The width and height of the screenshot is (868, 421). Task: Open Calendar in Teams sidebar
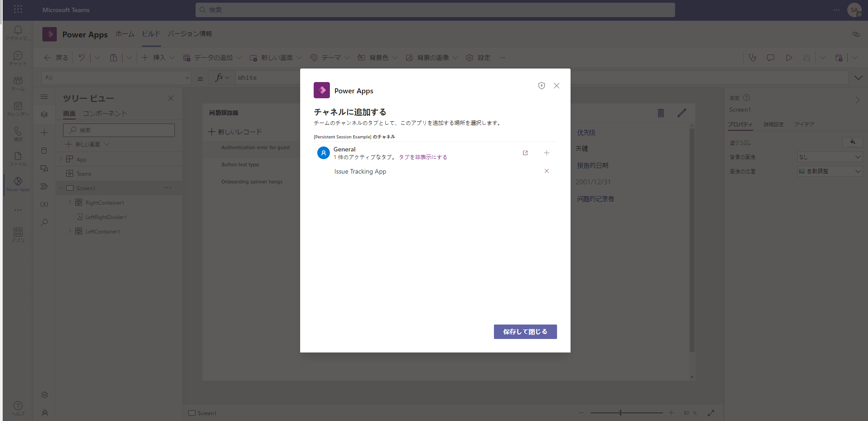(18, 108)
